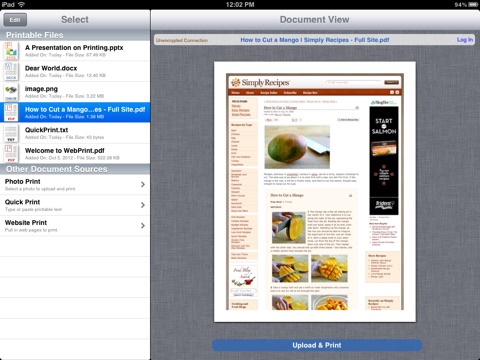
Task: Select Welcome to WebPrint.pdf file
Action: click(x=75, y=154)
